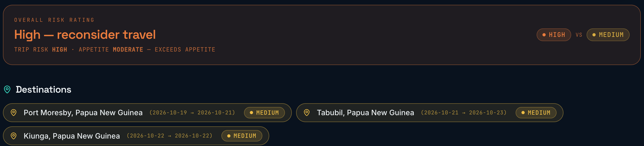Click the Port Moresby date range

point(192,113)
